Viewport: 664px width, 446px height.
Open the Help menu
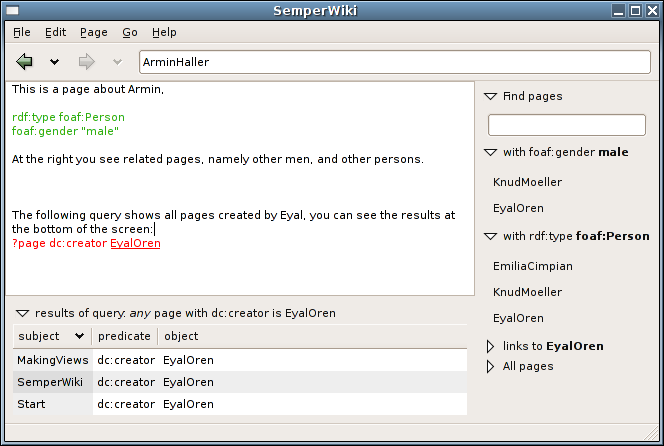164,32
